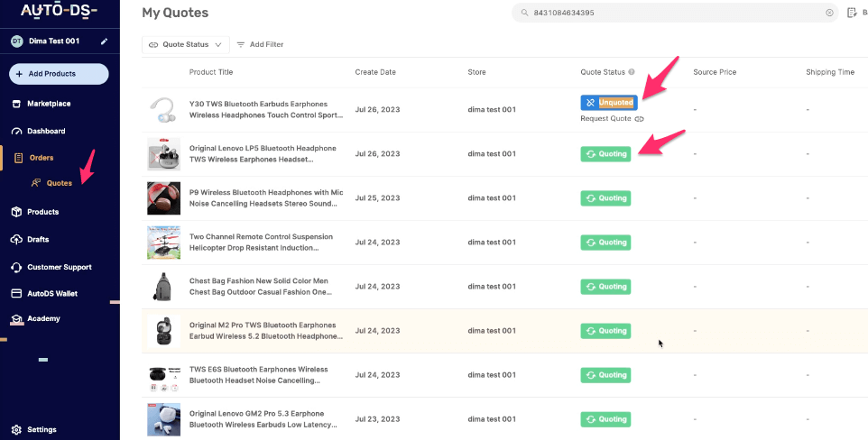
Task: Open Products in the sidebar
Action: [x=42, y=212]
